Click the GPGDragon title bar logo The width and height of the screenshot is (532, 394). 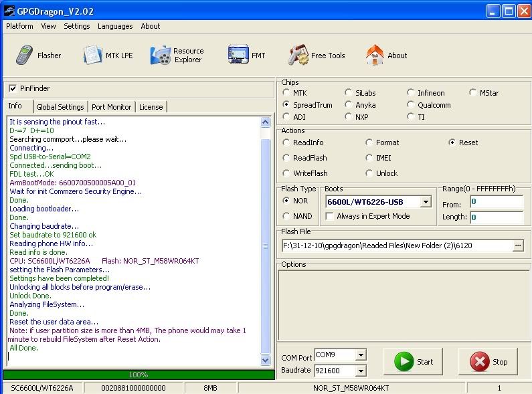9,11
